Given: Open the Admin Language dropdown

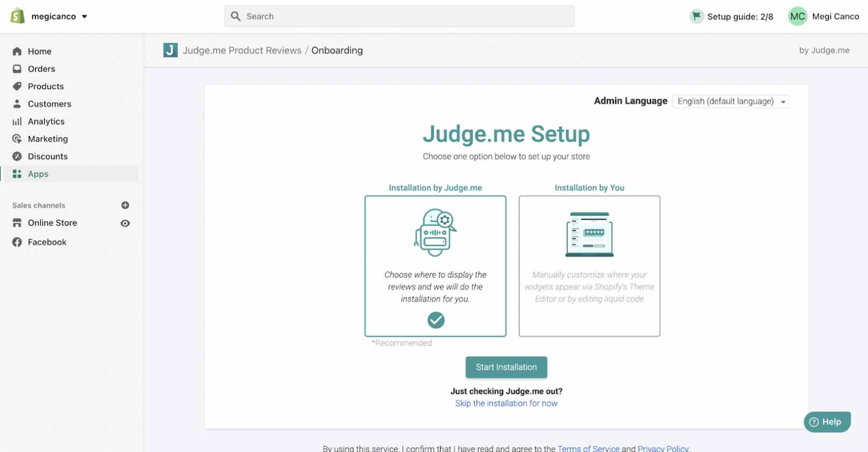Looking at the screenshot, I should click(x=730, y=101).
